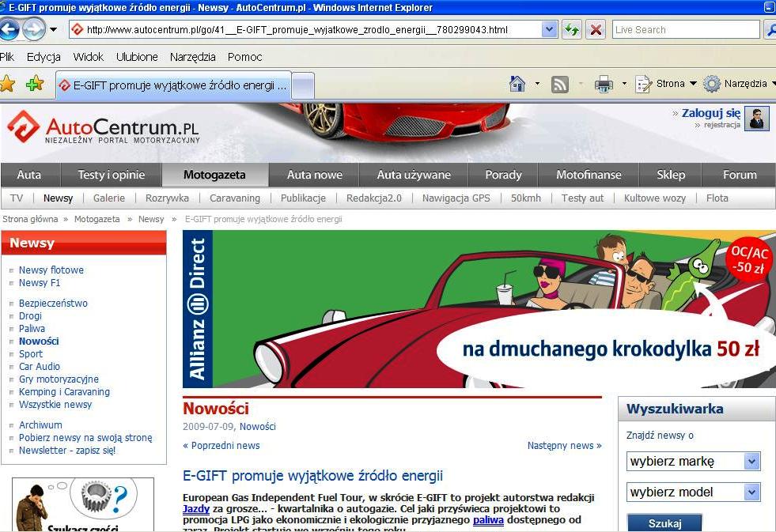Open the Porady navigation tab
The height and width of the screenshot is (532, 776).
(x=503, y=175)
